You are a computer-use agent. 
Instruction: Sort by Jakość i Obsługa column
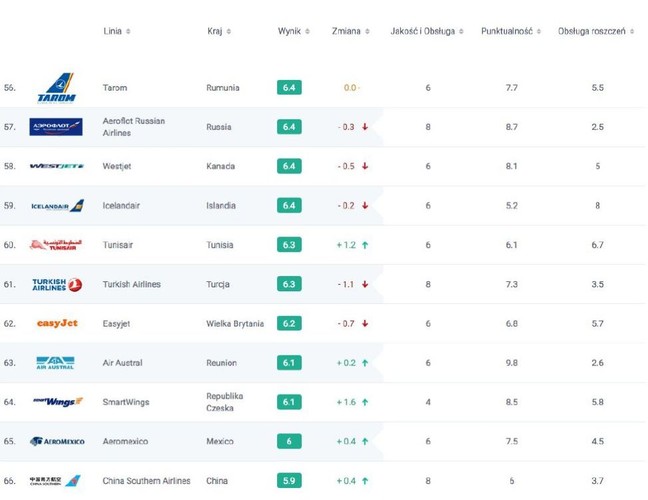(x=427, y=31)
